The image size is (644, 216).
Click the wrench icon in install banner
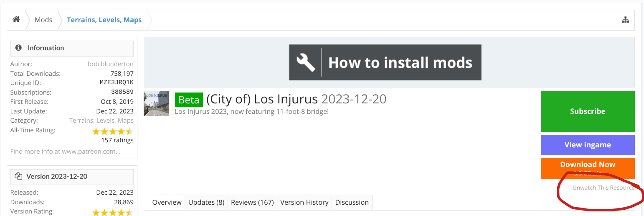pos(305,62)
